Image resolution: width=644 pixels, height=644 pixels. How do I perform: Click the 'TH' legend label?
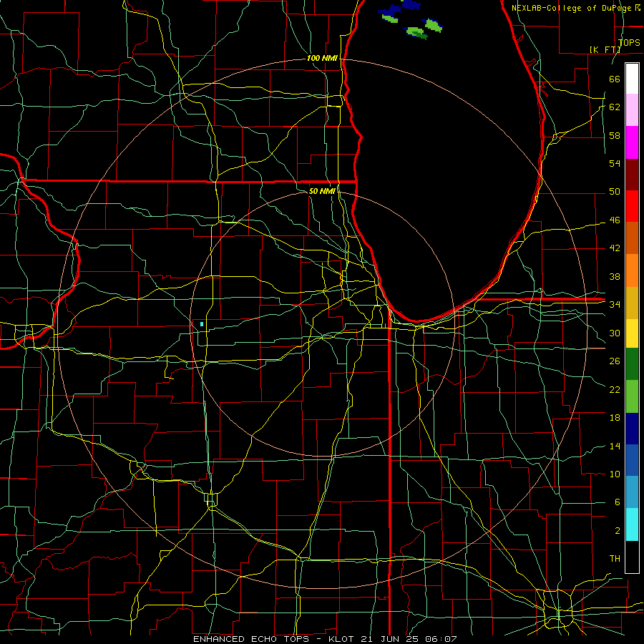click(x=615, y=559)
